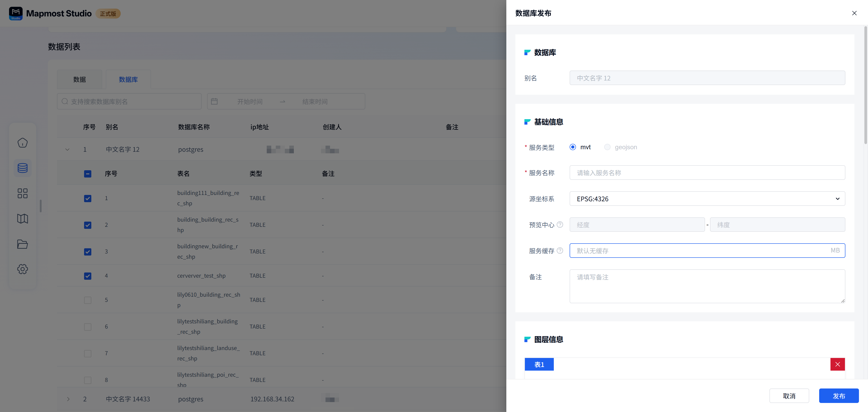The width and height of the screenshot is (868, 412).
Task: Click the calendar icon in the date filter
Action: point(215,101)
